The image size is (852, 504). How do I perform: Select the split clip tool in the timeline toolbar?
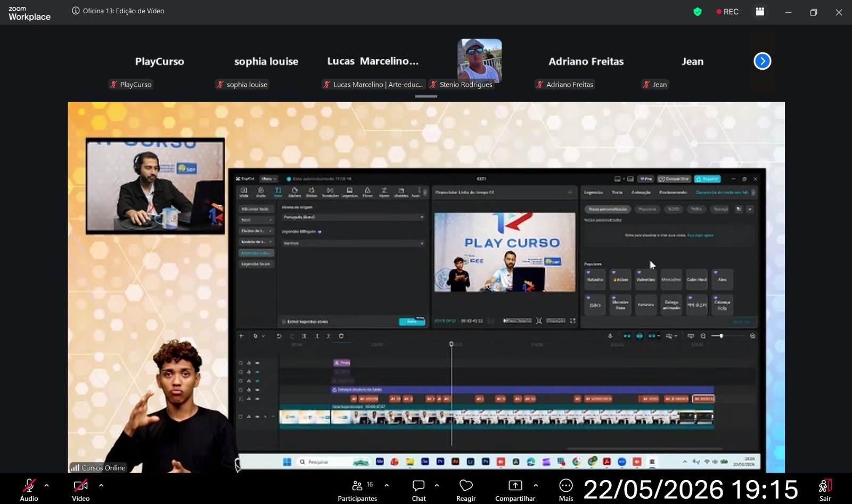click(x=304, y=336)
